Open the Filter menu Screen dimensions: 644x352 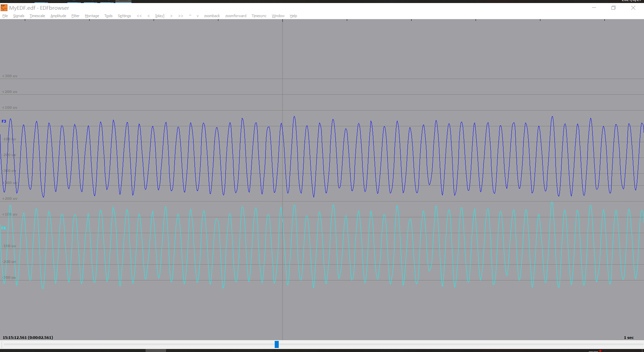[75, 16]
